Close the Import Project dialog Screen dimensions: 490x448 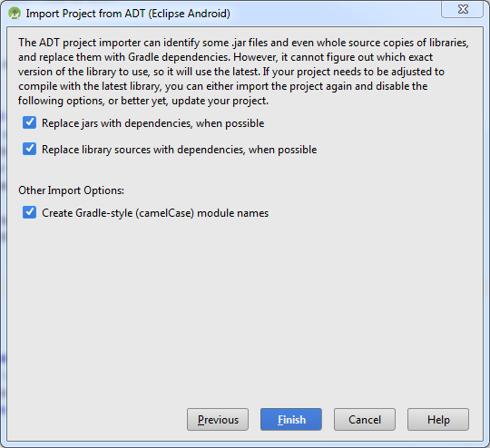click(x=462, y=9)
